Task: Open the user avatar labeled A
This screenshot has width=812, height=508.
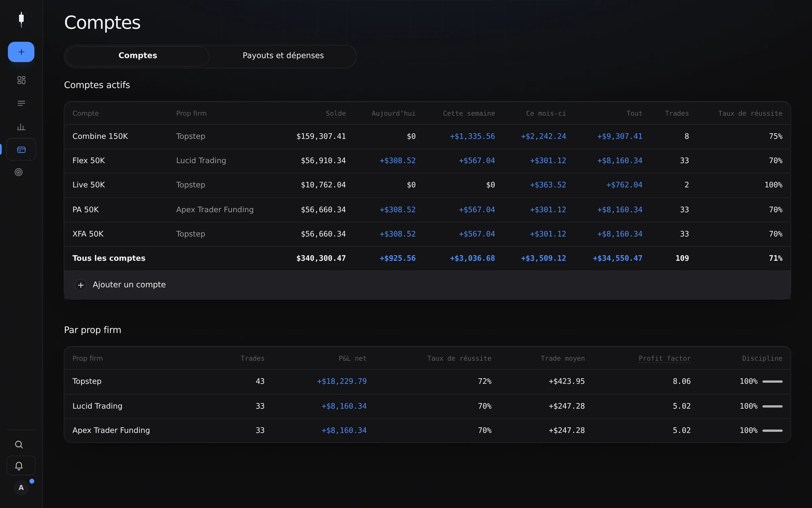Action: pos(21,487)
